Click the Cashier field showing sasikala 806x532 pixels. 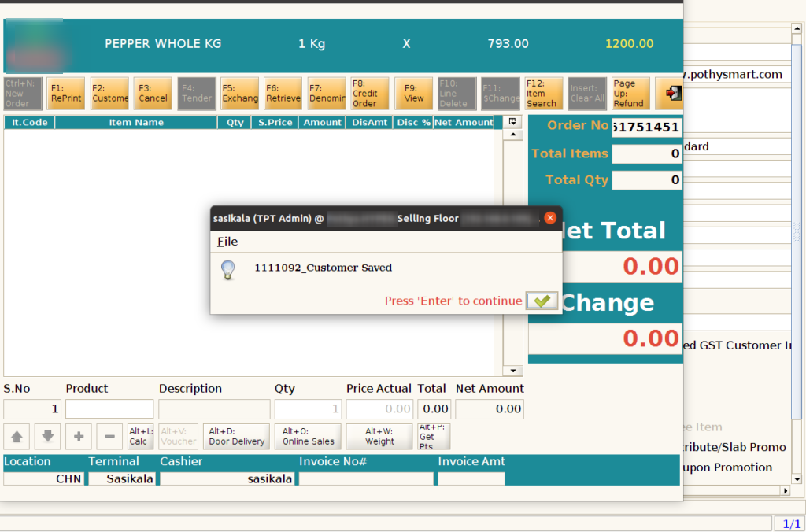tap(227, 478)
